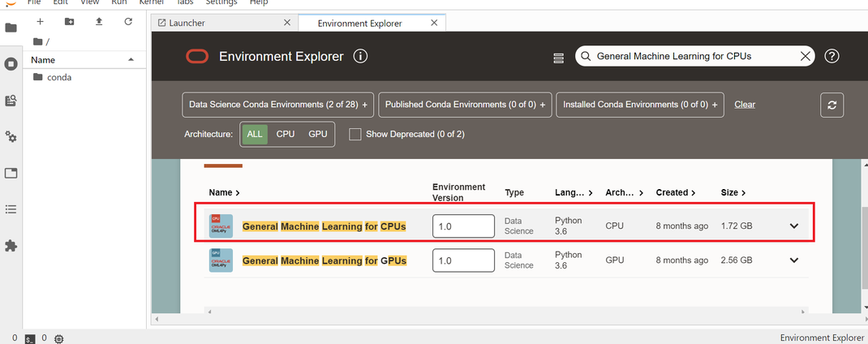Click CPU environment version 1.0 field
Image resolution: width=868 pixels, height=344 pixels.
(463, 226)
